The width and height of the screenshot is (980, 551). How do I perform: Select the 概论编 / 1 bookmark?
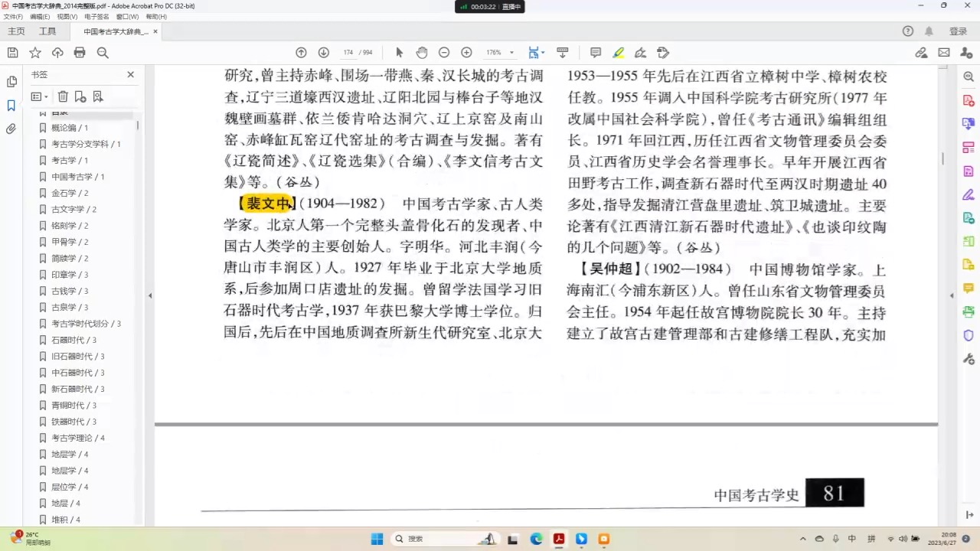(69, 128)
